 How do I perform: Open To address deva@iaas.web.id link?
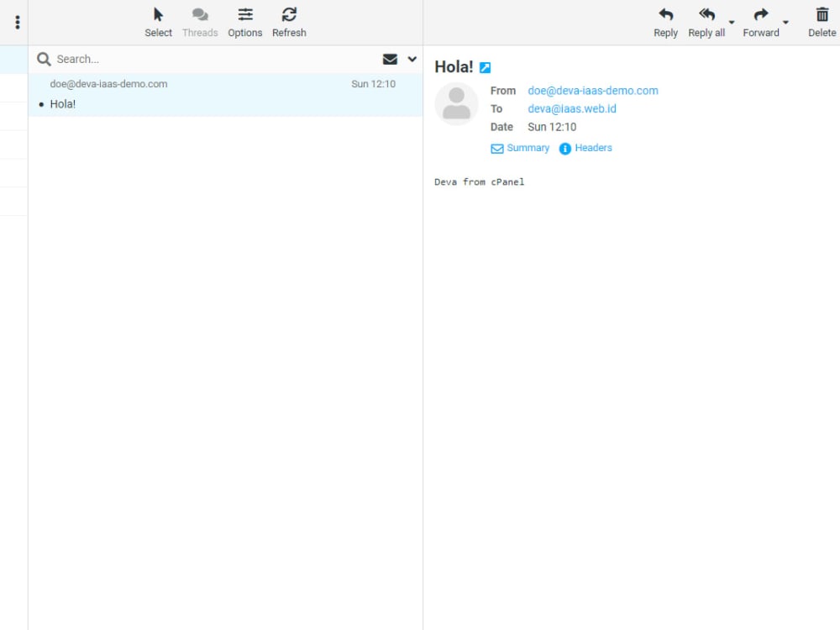(x=571, y=108)
